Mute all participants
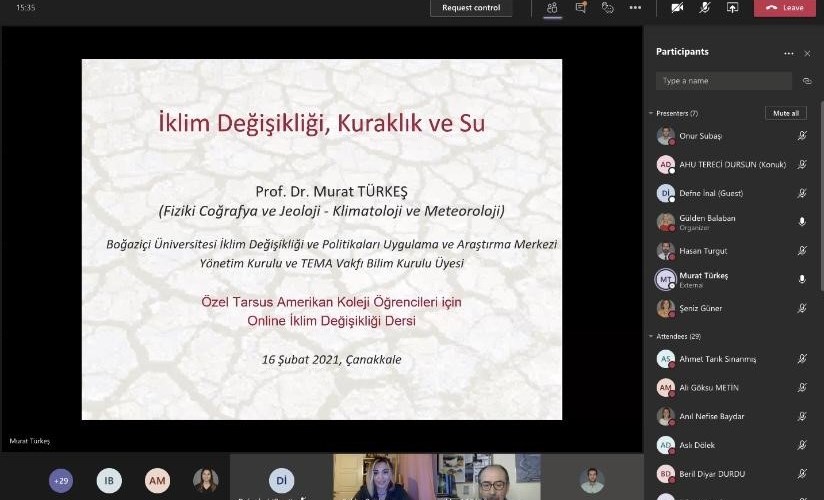This screenshot has width=824, height=500. point(786,113)
